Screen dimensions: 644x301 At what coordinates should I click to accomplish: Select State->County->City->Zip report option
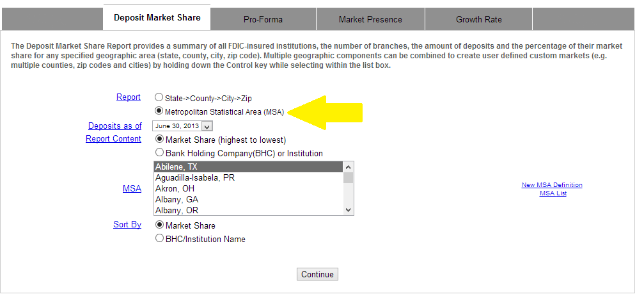[159, 98]
